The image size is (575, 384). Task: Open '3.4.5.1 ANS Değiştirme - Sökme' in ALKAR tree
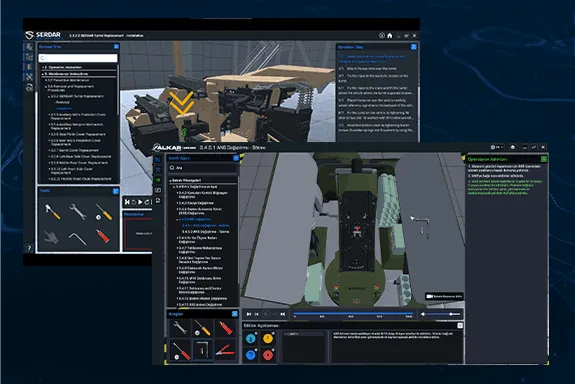[x=206, y=226]
